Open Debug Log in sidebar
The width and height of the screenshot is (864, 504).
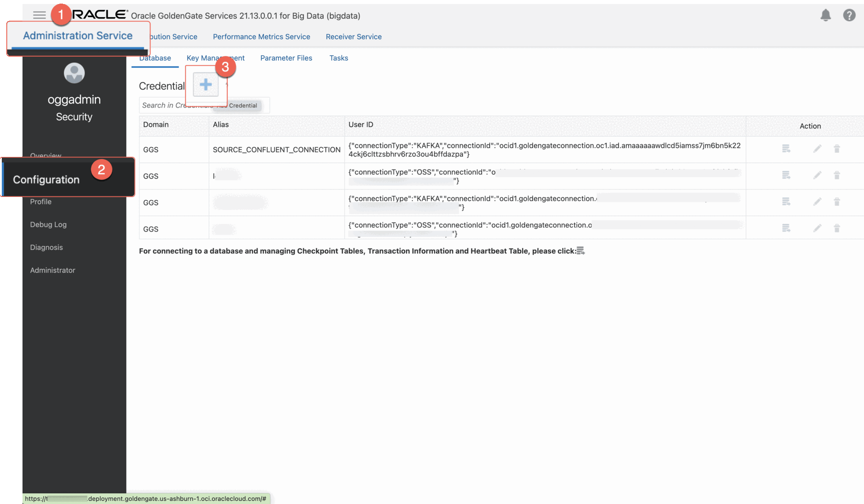tap(48, 224)
